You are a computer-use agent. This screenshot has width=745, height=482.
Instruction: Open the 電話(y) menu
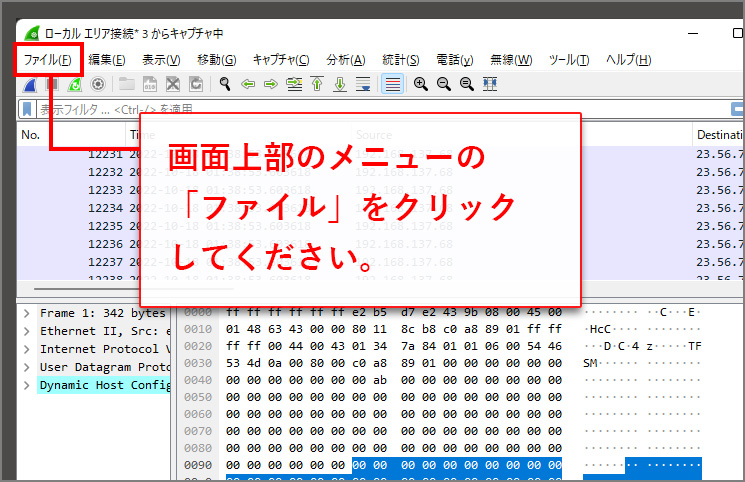click(x=455, y=60)
